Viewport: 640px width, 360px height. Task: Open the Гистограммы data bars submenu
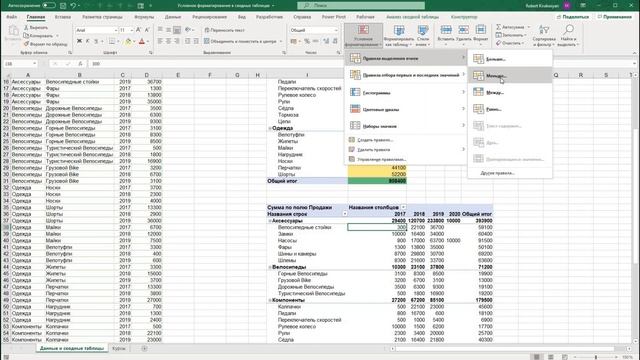pos(407,93)
